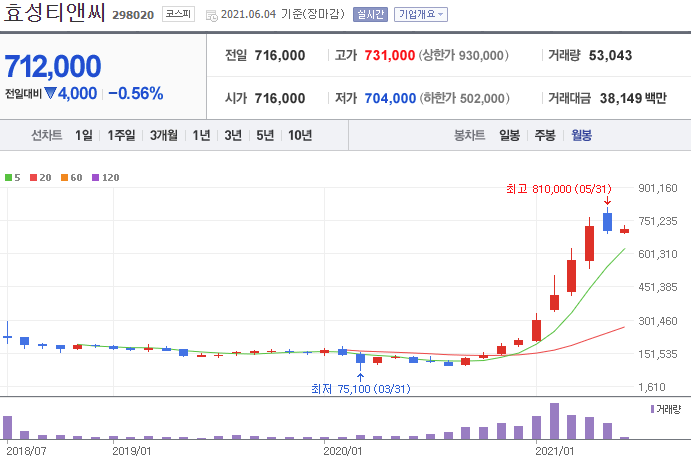Click the 저가 value 704,000
The image size is (691, 462).
pyautogui.click(x=390, y=98)
